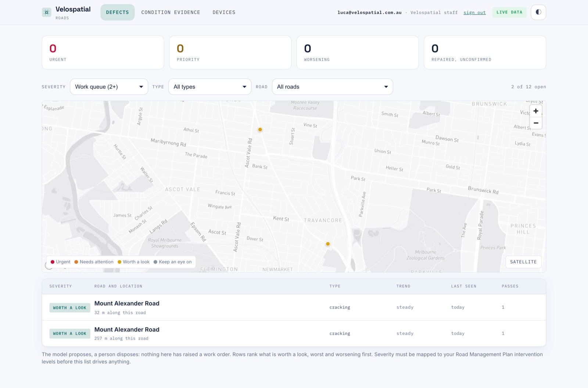Click the Live Data badge
This screenshot has height=388, width=588.
click(x=509, y=12)
